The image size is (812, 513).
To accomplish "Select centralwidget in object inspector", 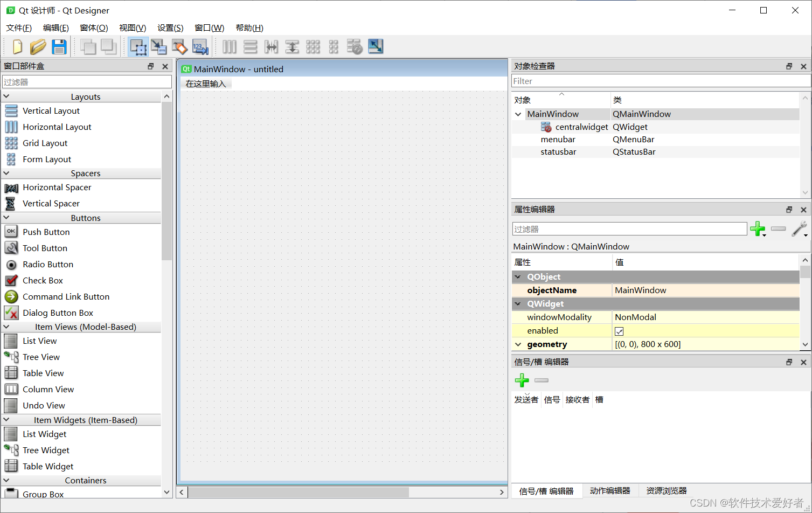I will tap(581, 127).
